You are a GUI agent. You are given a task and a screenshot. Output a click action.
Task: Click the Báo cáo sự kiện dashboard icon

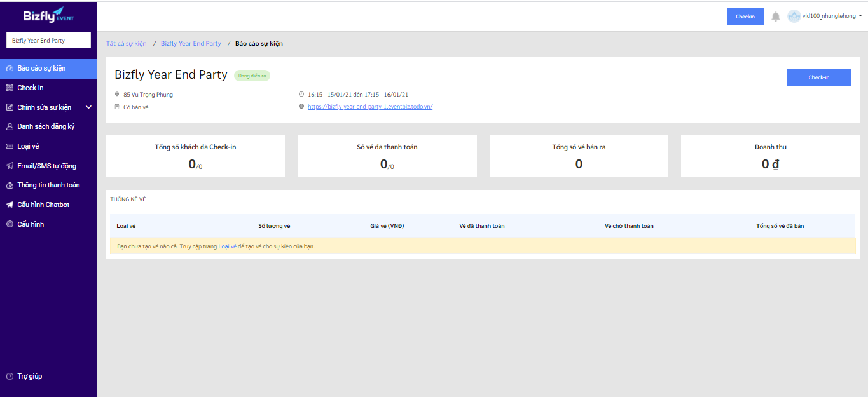(10, 68)
